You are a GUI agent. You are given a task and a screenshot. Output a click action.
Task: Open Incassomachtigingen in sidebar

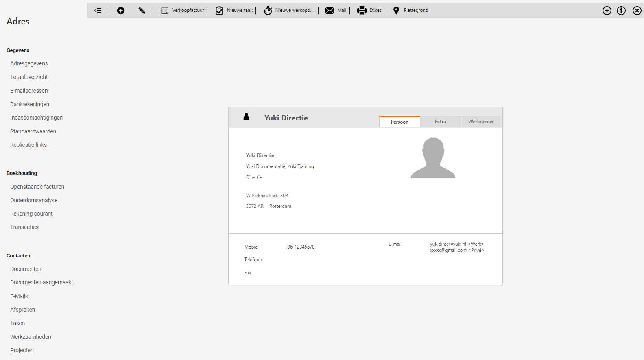(x=36, y=118)
